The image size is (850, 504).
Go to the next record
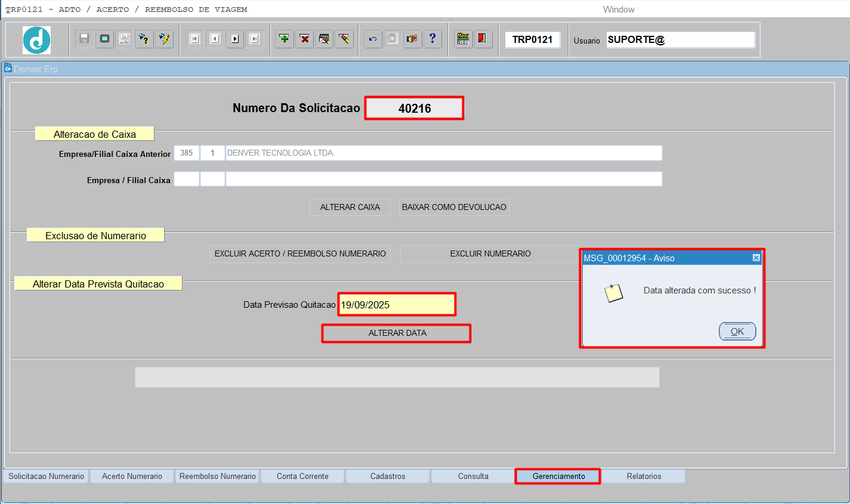point(235,39)
